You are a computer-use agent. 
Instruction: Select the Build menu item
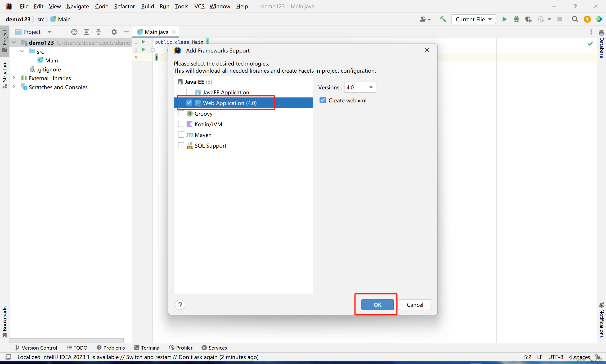point(148,6)
